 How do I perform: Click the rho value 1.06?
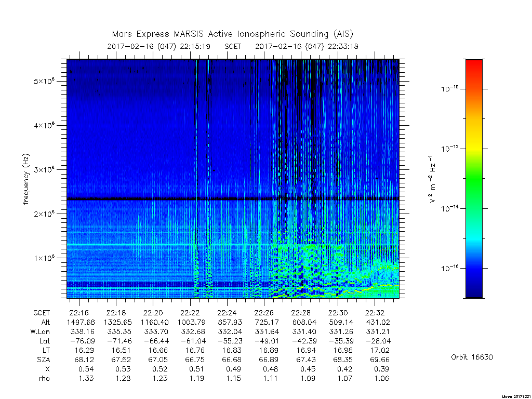(382, 378)
